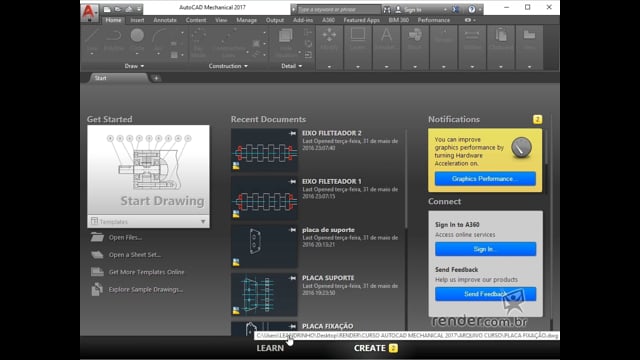
Task: Open the Templates dropdown
Action: pyautogui.click(x=148, y=221)
